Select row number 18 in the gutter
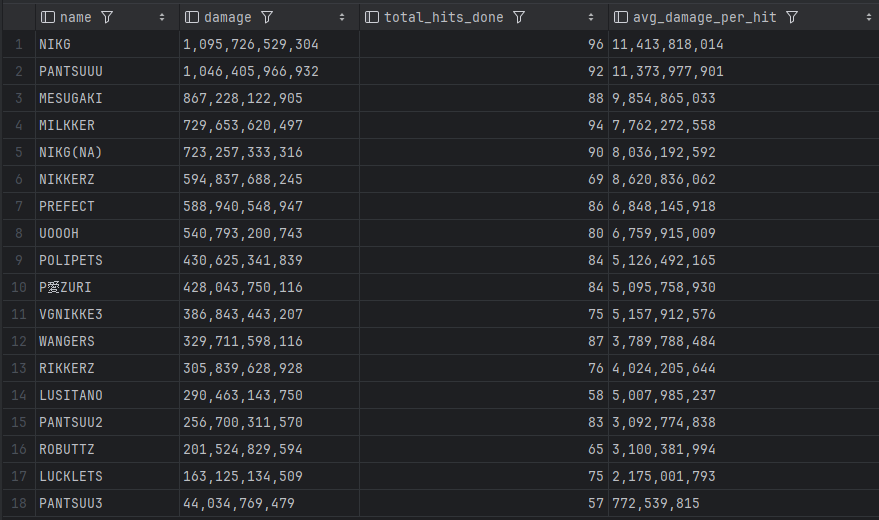The image size is (879, 520). [x=19, y=503]
